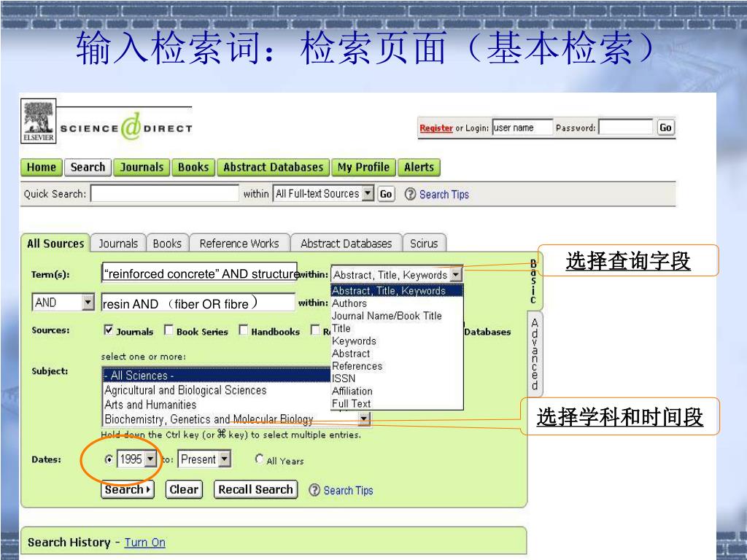The height and width of the screenshot is (560, 747).
Task: Open the Search navigation tab
Action: (x=88, y=168)
